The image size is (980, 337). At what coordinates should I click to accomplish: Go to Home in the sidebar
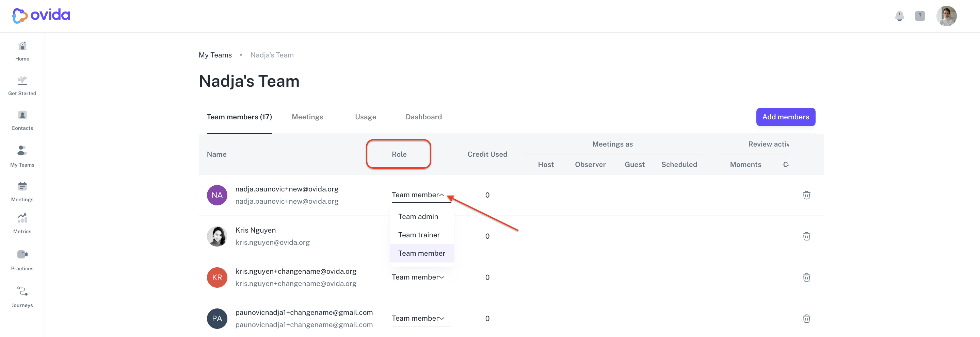pyautogui.click(x=22, y=51)
